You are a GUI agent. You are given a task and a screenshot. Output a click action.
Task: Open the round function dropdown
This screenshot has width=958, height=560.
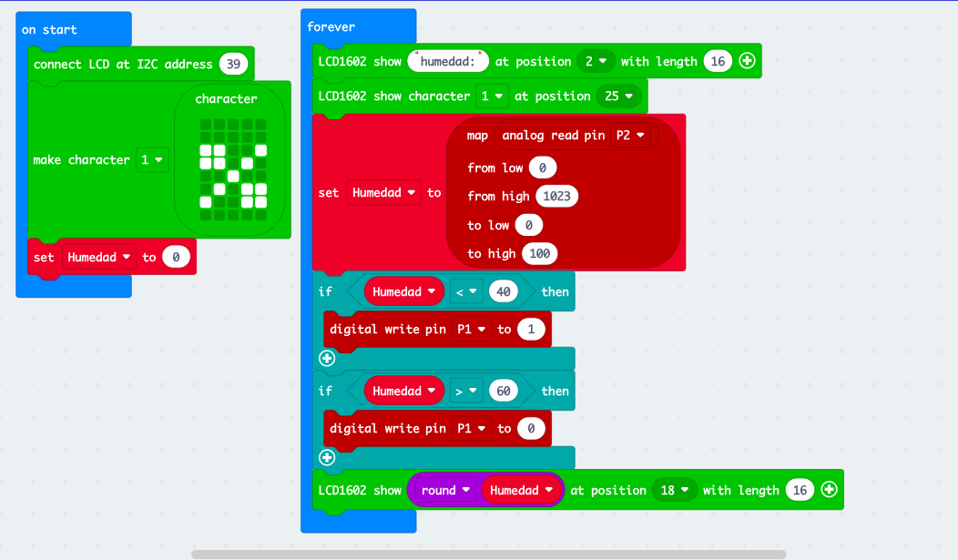(x=443, y=489)
